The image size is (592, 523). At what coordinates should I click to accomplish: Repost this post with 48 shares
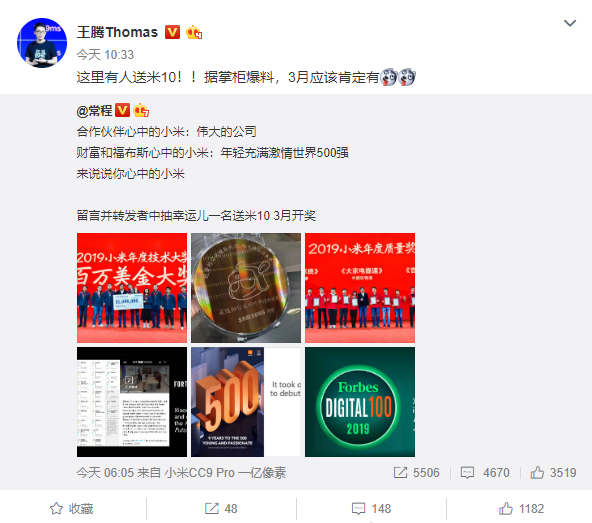coord(221,508)
